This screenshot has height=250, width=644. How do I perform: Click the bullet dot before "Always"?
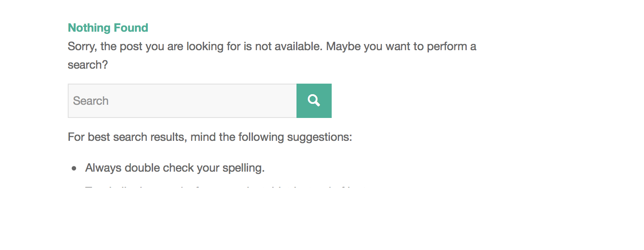74,168
